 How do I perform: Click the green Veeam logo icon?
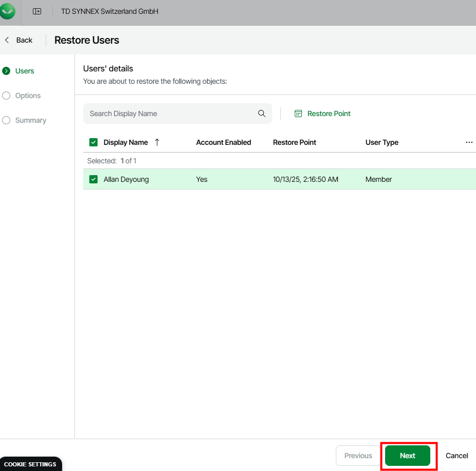tap(8, 11)
